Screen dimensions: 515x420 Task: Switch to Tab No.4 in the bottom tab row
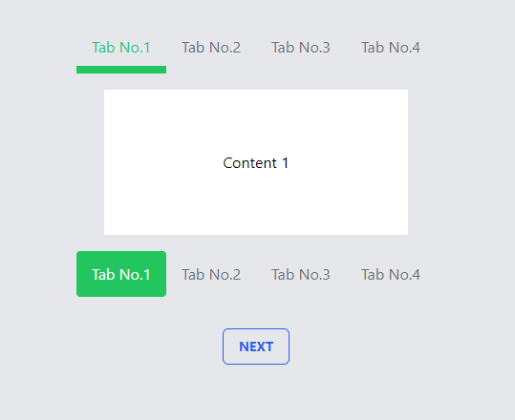391,274
